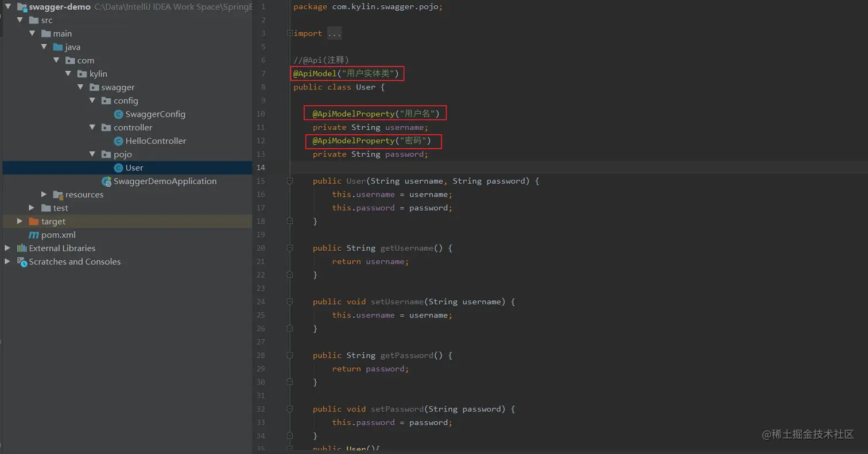Collapse the controller package arrow
This screenshot has height=454, width=868.
(x=92, y=127)
